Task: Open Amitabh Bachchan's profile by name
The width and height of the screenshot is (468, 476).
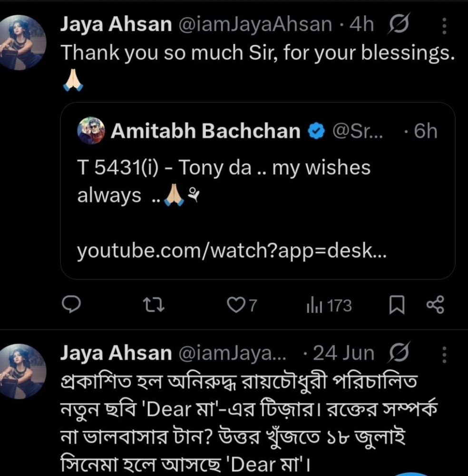Action: point(205,131)
